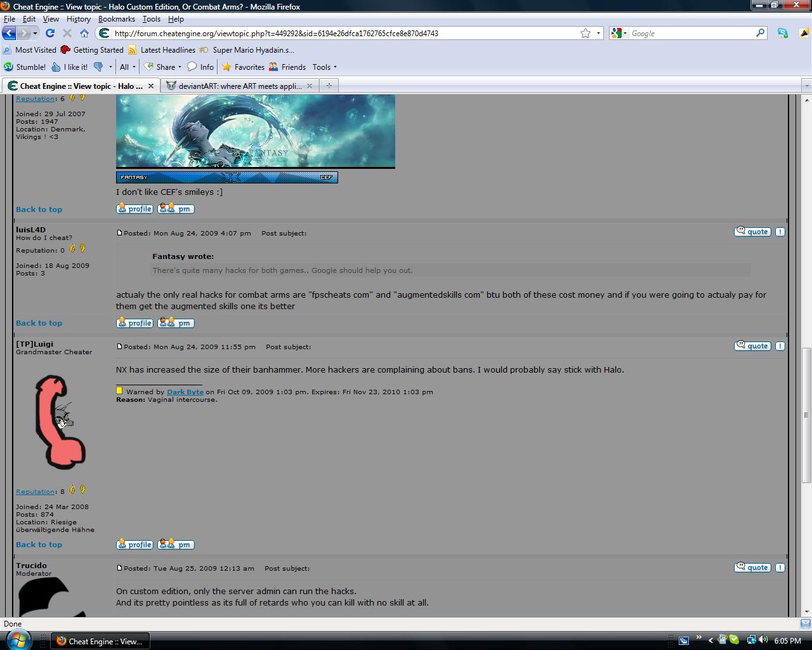Report luisL4D's post with the exclamation icon
The height and width of the screenshot is (650, 812).
pyautogui.click(x=780, y=232)
